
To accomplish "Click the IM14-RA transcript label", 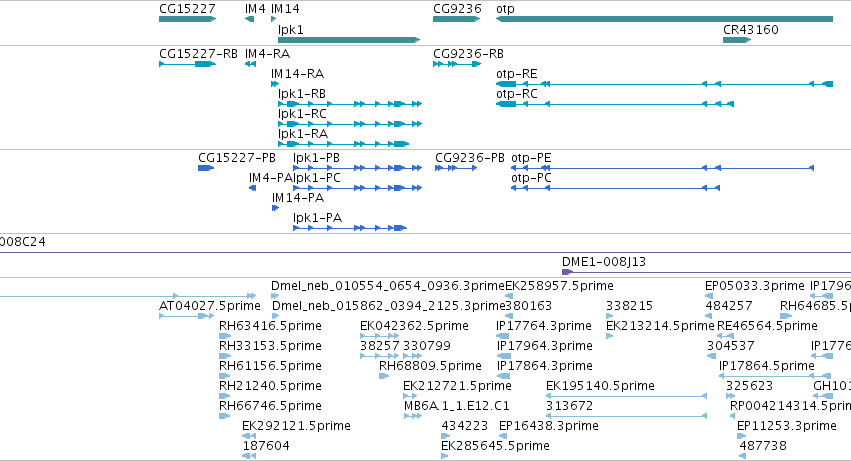I will [x=297, y=74].
